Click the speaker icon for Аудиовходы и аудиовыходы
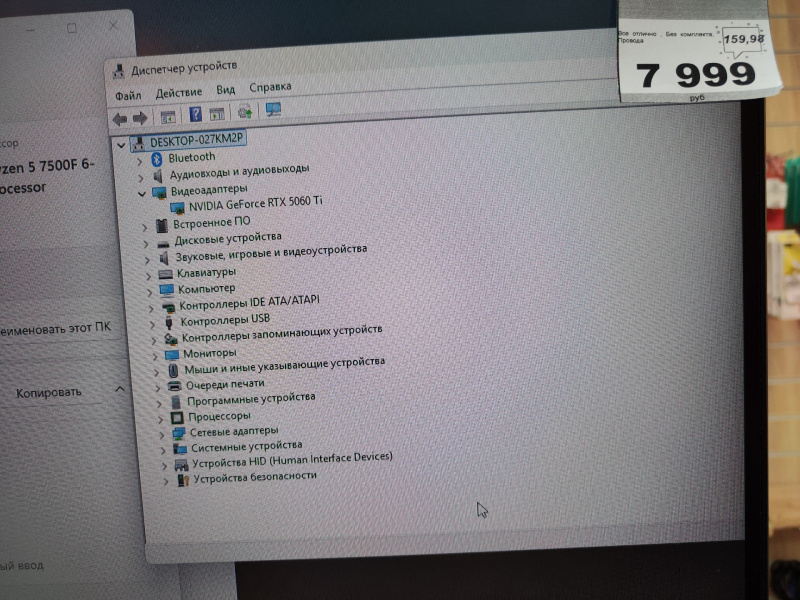 coord(158,176)
